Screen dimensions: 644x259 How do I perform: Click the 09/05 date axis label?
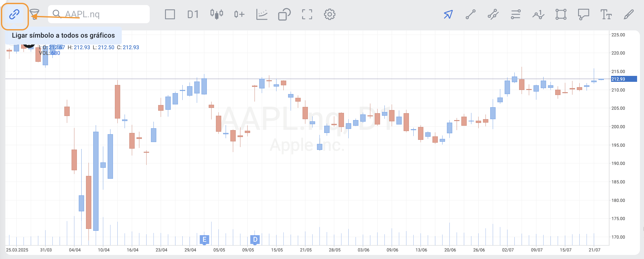point(248,250)
